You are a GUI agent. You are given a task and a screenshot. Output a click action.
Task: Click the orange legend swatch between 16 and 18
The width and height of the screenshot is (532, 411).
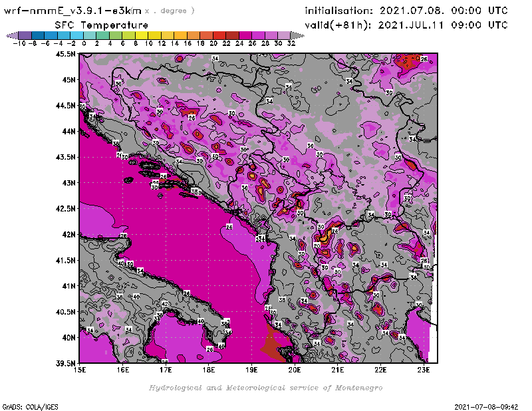(x=194, y=35)
